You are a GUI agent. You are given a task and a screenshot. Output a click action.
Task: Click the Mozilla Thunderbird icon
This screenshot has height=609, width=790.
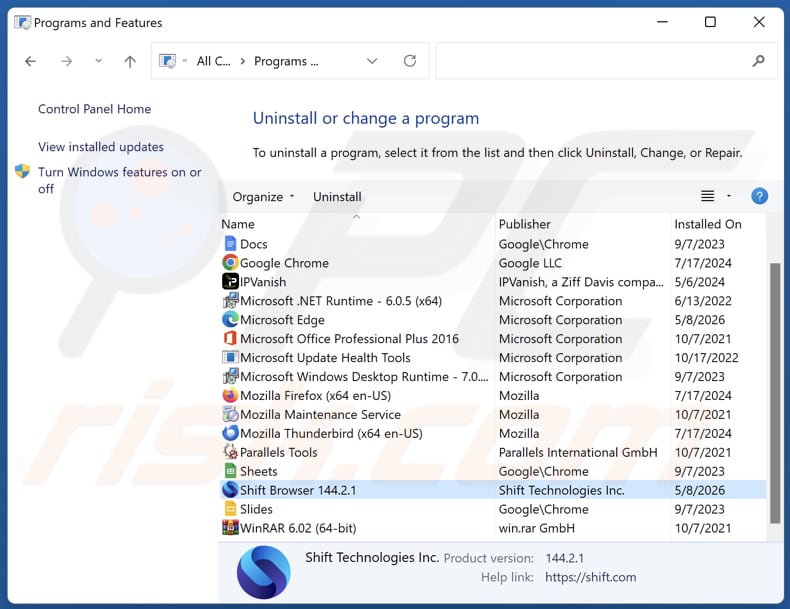(x=230, y=433)
